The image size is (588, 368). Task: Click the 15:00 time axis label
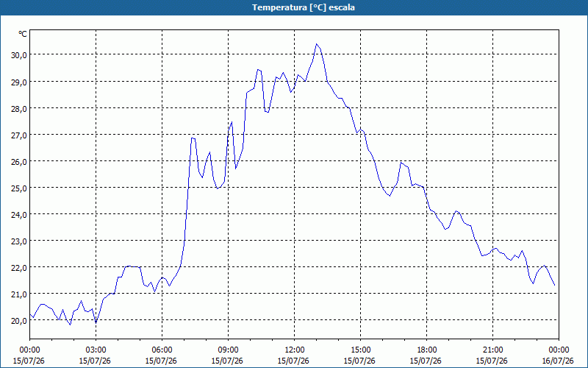(x=360, y=350)
